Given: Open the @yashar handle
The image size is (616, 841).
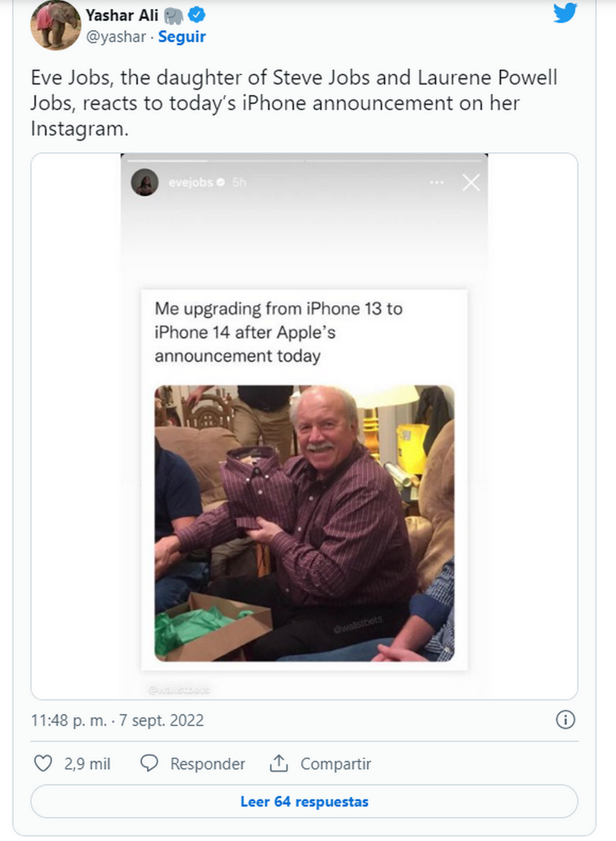Looking at the screenshot, I should pyautogui.click(x=116, y=37).
